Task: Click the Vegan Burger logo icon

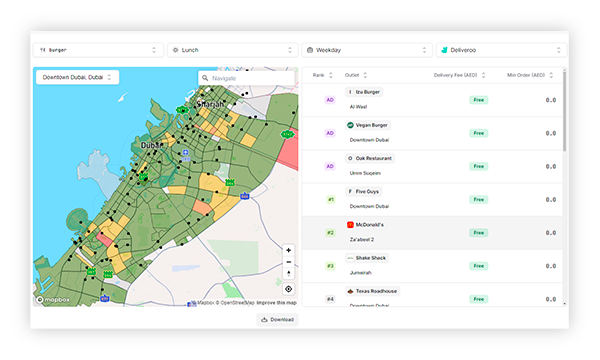Action: (350, 125)
